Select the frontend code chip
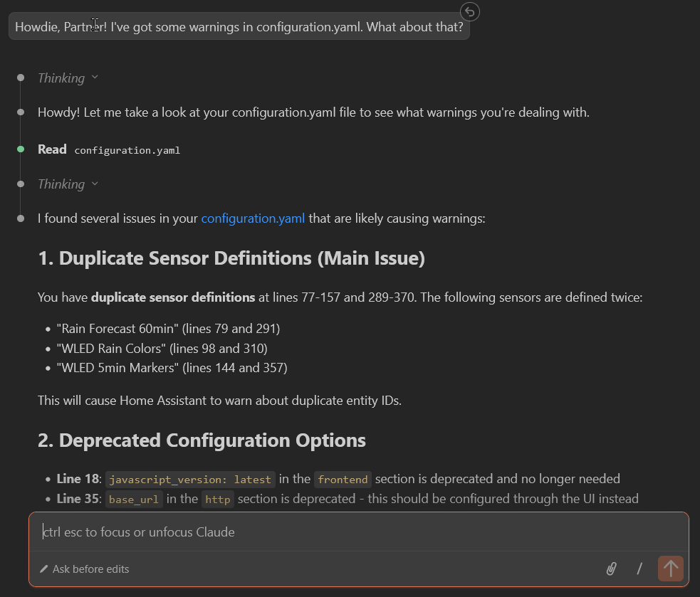This screenshot has height=597, width=700. [x=343, y=479]
